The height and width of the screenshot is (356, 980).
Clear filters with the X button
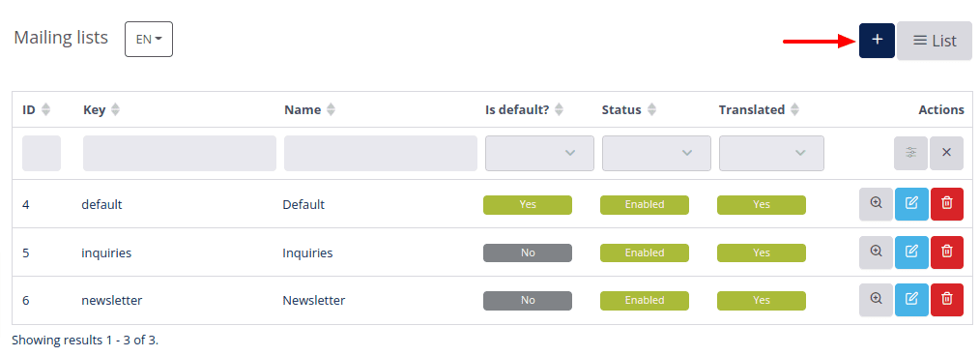click(946, 153)
